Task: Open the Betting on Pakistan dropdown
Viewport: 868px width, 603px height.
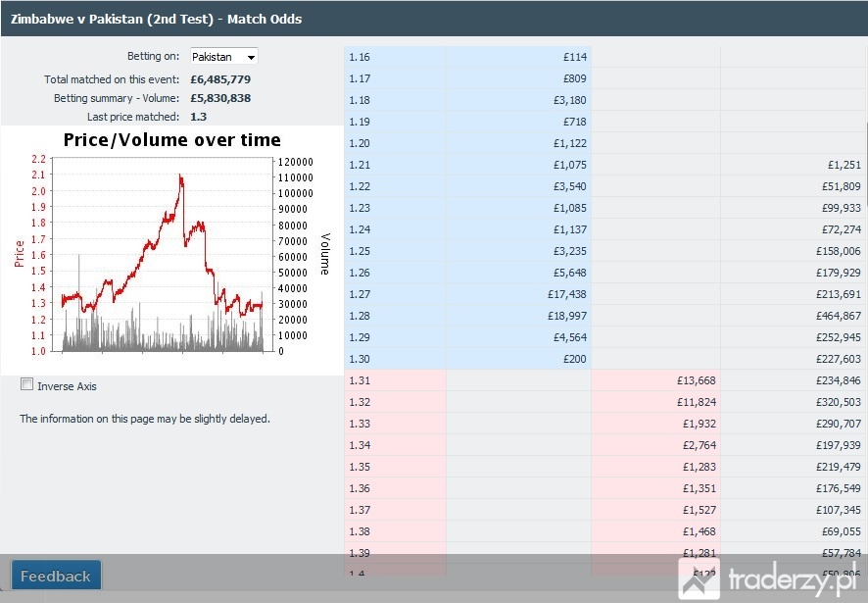Action: point(223,57)
